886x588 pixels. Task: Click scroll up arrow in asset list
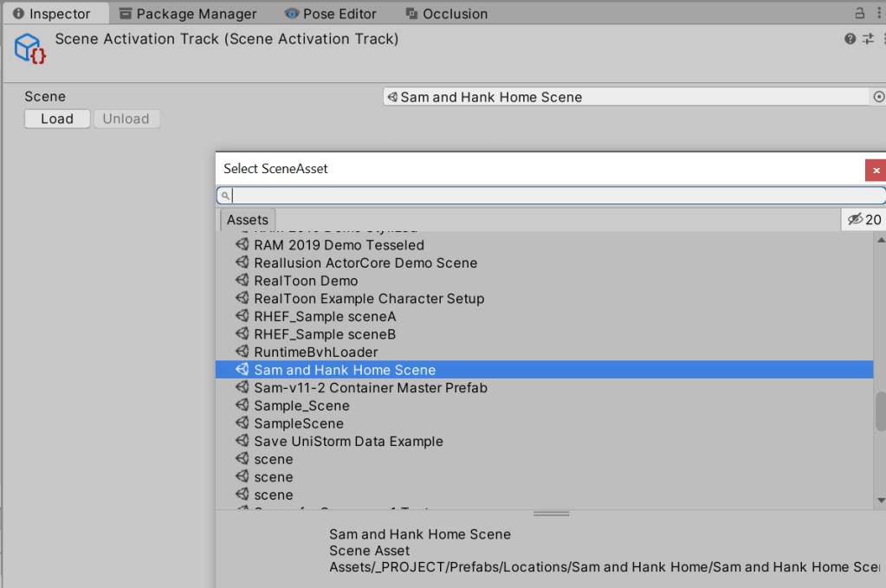pyautogui.click(x=880, y=240)
